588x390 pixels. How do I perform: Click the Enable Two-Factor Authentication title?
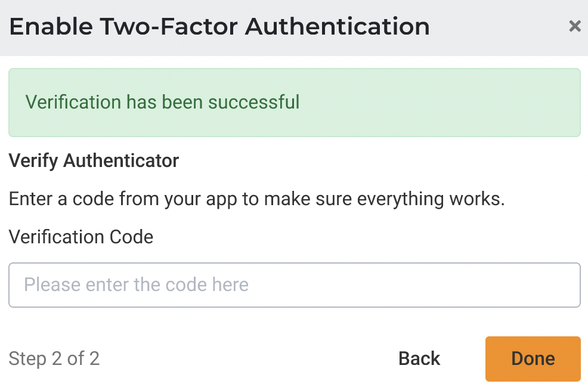coord(219,27)
